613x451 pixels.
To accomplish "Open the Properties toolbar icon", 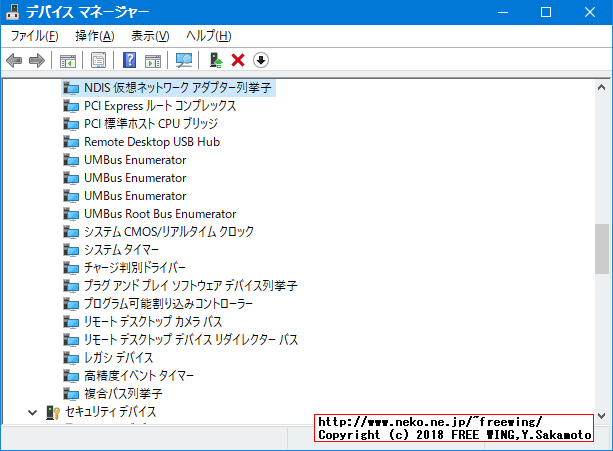I will pyautogui.click(x=99, y=61).
